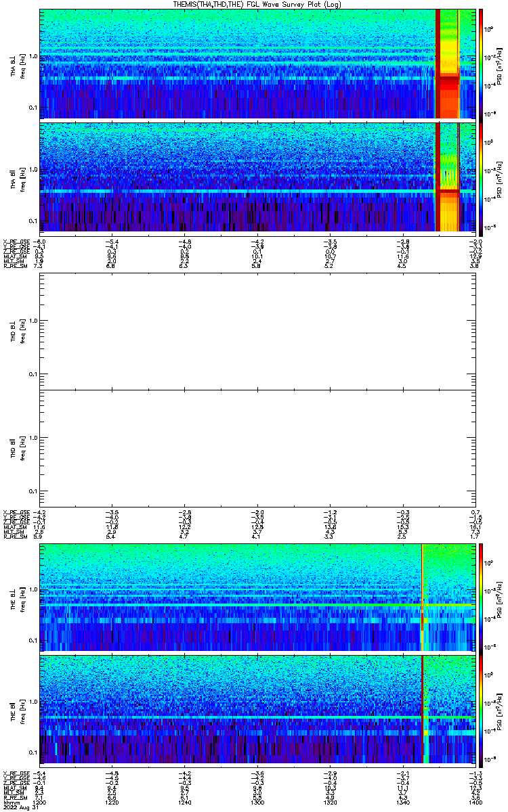The image size is (508, 812).
Task: Click the red vertical line in THE B-perpendicular panel
Action: tap(422, 597)
